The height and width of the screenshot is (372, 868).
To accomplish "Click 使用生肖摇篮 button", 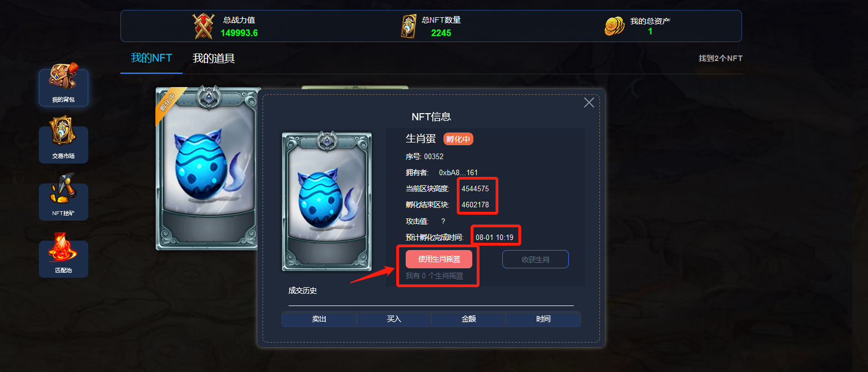I will (438, 259).
